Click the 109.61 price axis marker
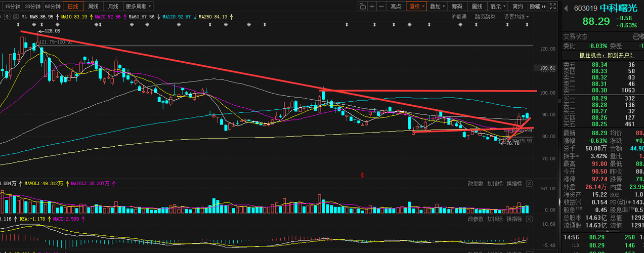 (548, 68)
